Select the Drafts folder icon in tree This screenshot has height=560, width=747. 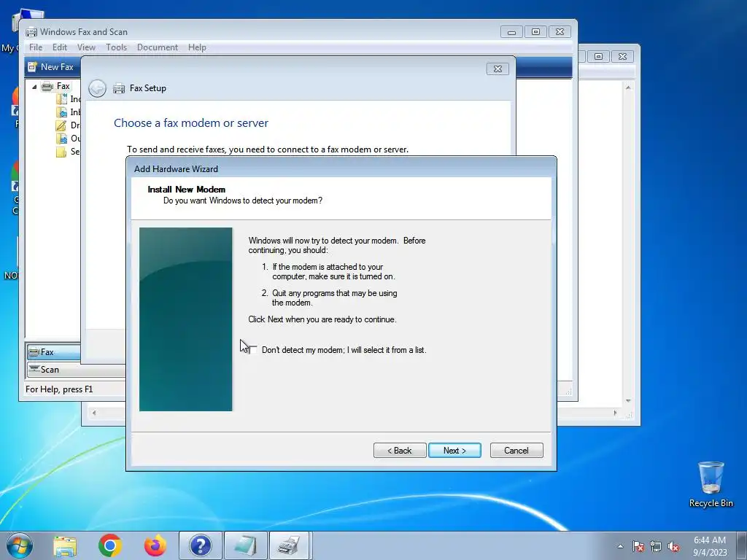61,125
